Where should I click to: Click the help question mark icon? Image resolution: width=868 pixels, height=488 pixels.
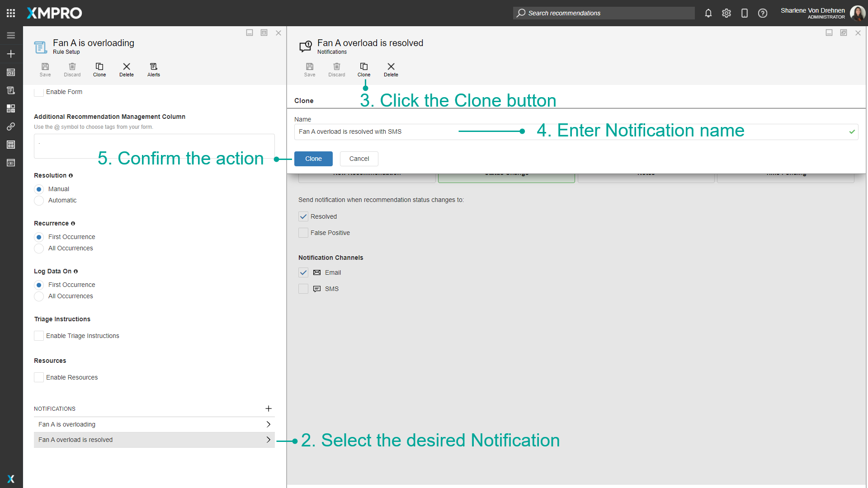click(x=763, y=13)
